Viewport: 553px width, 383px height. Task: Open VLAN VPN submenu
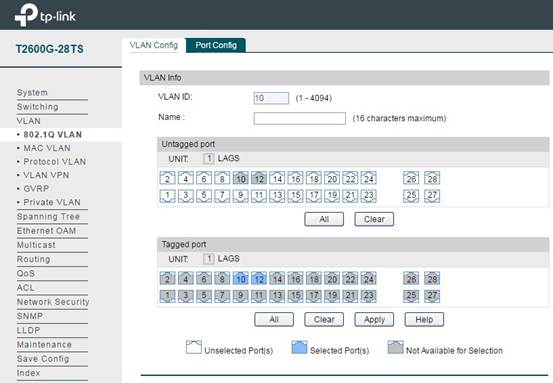tap(46, 175)
